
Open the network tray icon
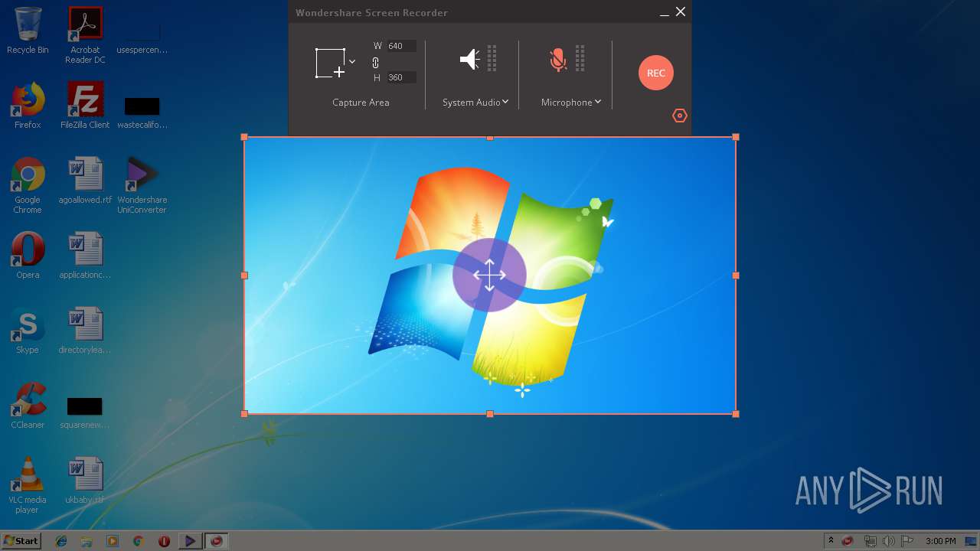(870, 541)
